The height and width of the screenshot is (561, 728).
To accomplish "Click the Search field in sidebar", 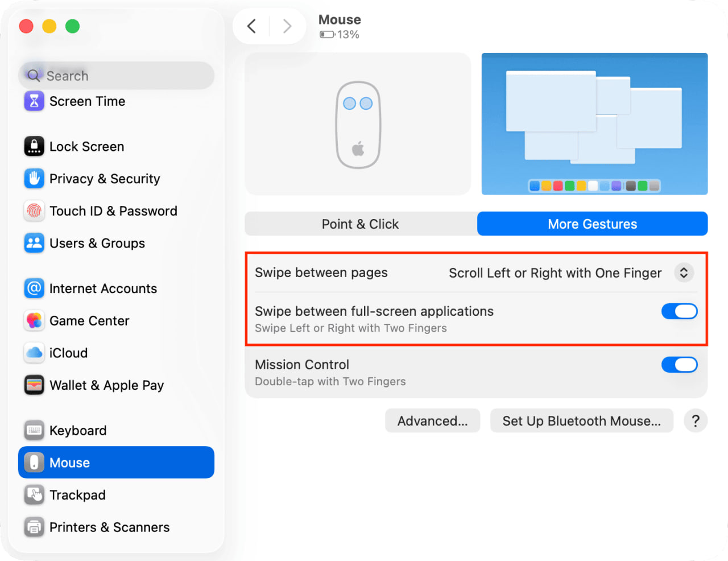I will (117, 76).
